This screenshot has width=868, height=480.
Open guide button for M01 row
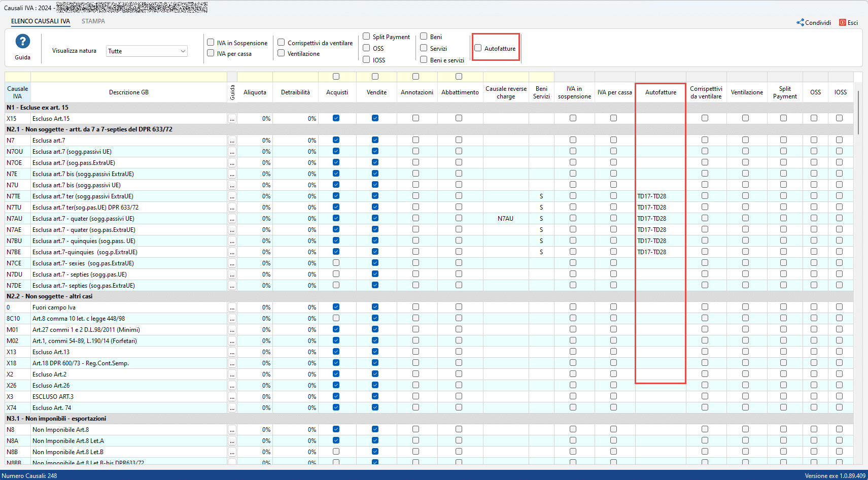[232, 330]
